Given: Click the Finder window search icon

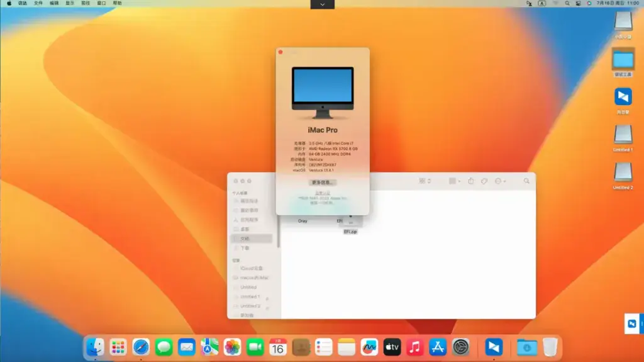Looking at the screenshot, I should pyautogui.click(x=526, y=181).
